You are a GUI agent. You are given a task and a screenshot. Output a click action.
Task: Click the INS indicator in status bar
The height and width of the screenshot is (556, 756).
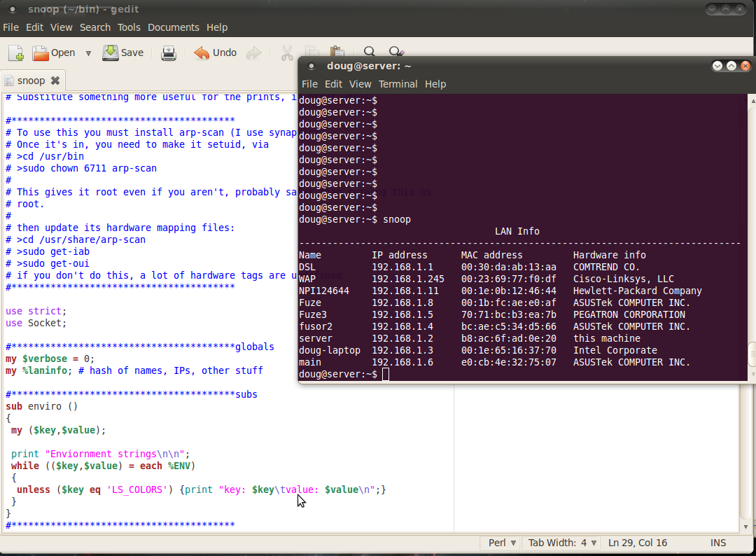[718, 543]
